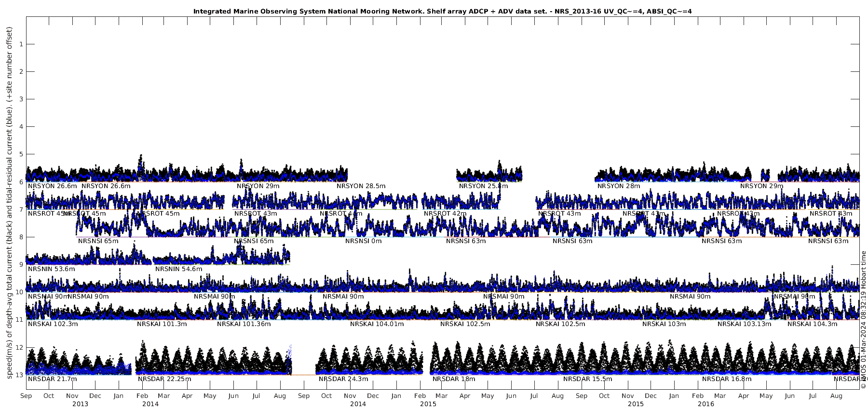Click the 'NRSKAI 104.01m' label
Viewport: 868px width, 410px height.
377,324
